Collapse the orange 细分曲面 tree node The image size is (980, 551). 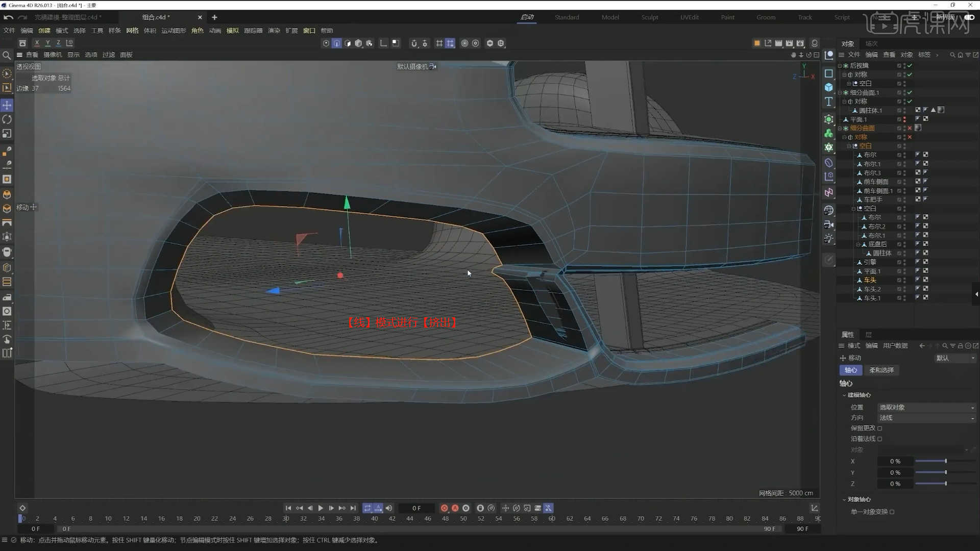click(840, 128)
